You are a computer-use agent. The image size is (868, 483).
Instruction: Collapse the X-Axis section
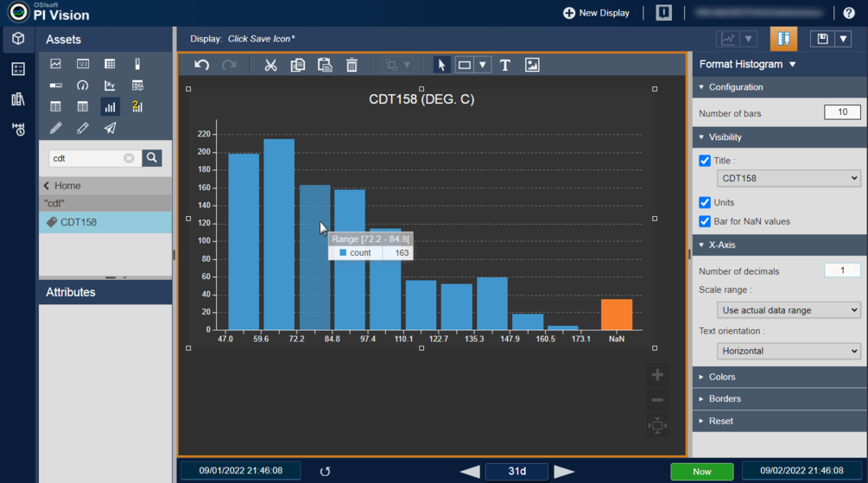(779, 245)
